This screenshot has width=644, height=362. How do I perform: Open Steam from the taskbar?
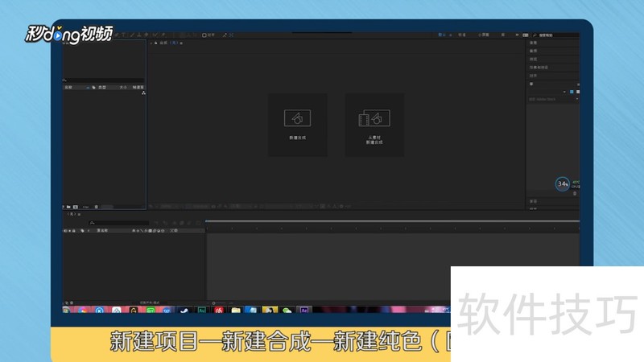(x=184, y=309)
